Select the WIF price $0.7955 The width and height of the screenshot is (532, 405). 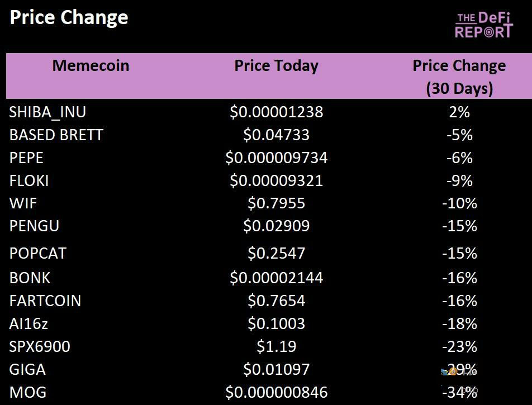[x=276, y=203]
